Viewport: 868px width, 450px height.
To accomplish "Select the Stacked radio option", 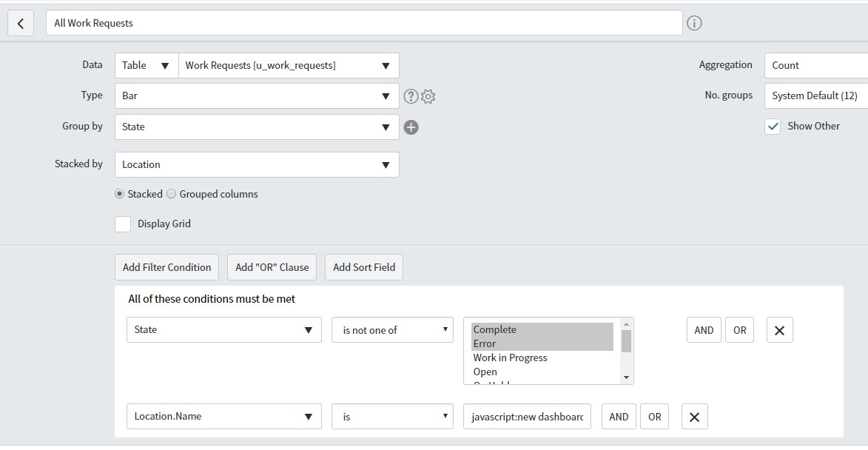I will (x=120, y=194).
